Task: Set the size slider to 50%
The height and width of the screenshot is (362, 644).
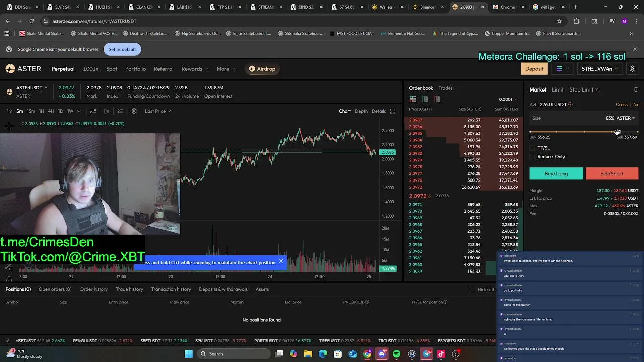Action: click(x=584, y=132)
